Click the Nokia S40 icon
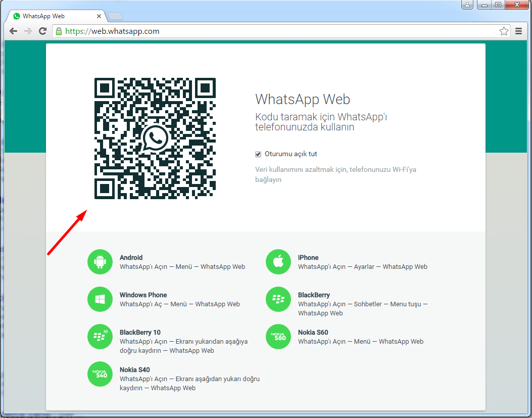532x418 pixels. (x=100, y=374)
